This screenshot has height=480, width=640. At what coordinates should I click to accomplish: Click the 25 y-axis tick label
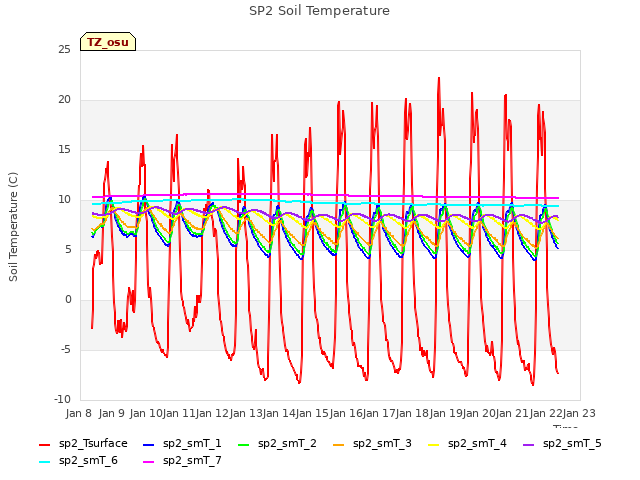click(64, 50)
